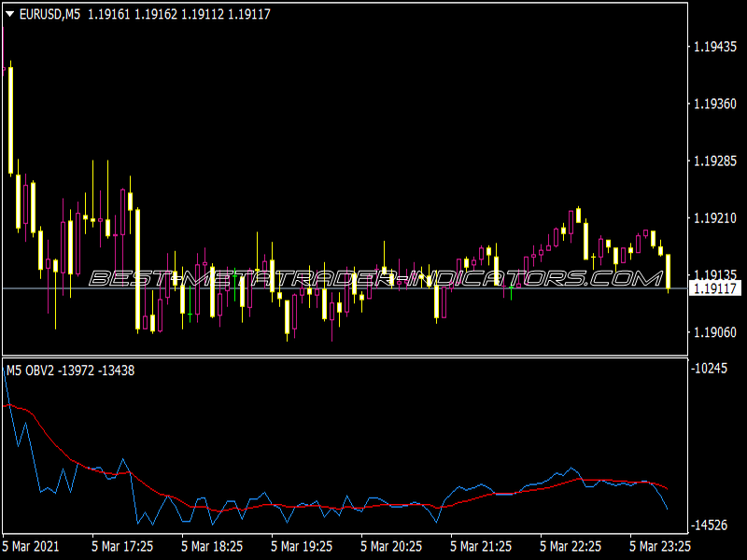The width and height of the screenshot is (747, 560).
Task: Click the 5 Mar 2021 date label
Action: coord(31,546)
